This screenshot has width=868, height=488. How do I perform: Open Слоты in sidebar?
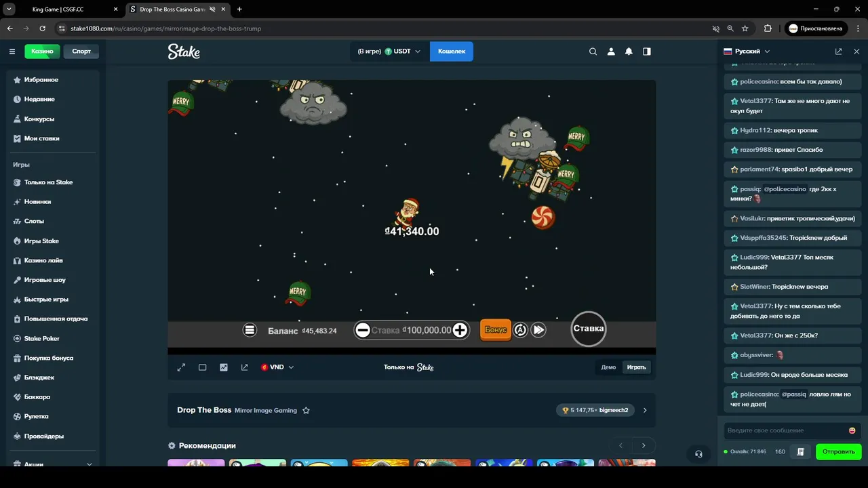pyautogui.click(x=34, y=221)
